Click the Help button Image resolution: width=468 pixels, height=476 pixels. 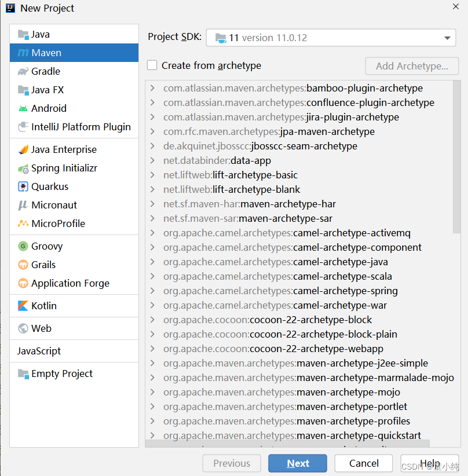tap(430, 463)
